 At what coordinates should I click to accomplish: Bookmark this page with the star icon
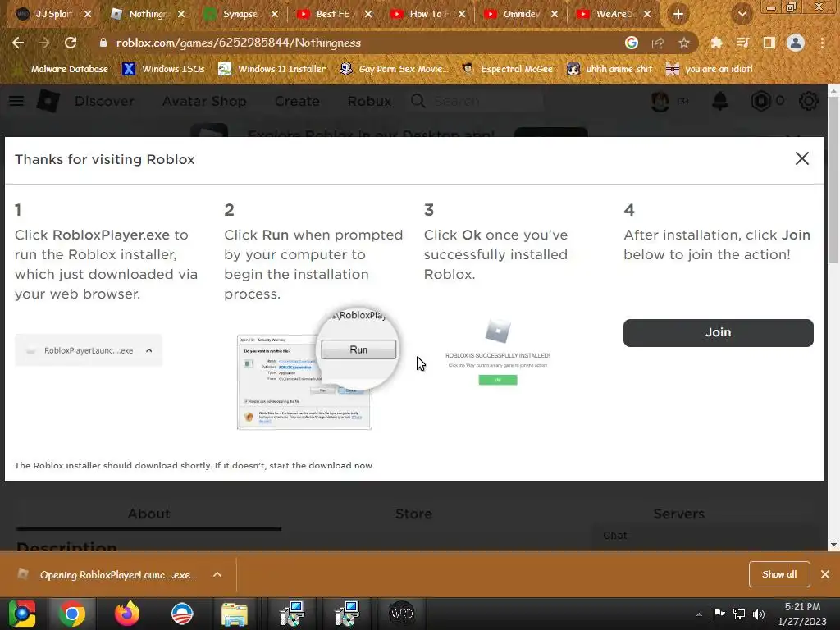click(684, 43)
